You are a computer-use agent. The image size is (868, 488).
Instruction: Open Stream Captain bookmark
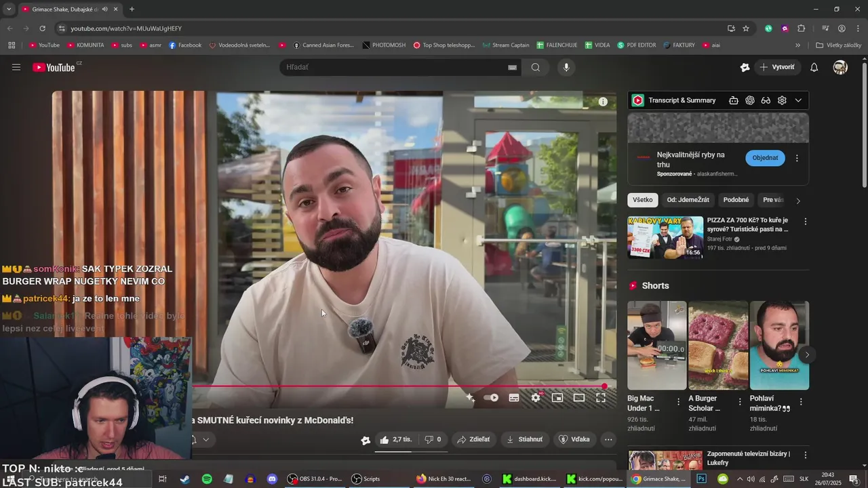506,45
